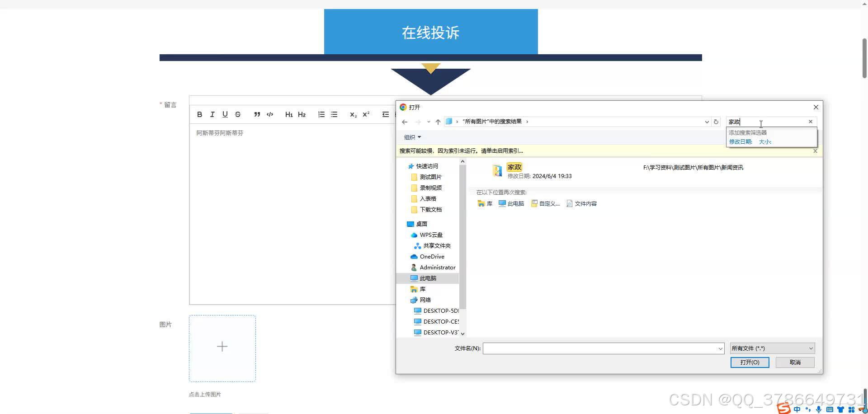Toggle the Sogou soft keyboard
Screen dimensions: 868x414
[830, 409]
